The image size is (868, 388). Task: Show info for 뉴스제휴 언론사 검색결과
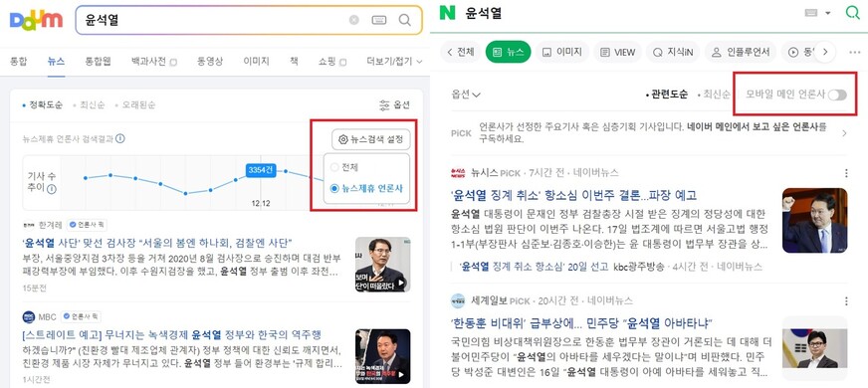[x=120, y=138]
